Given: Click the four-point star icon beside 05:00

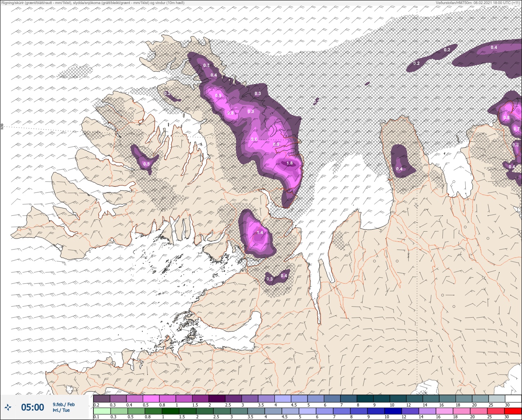Looking at the screenshot, I should [8, 407].
